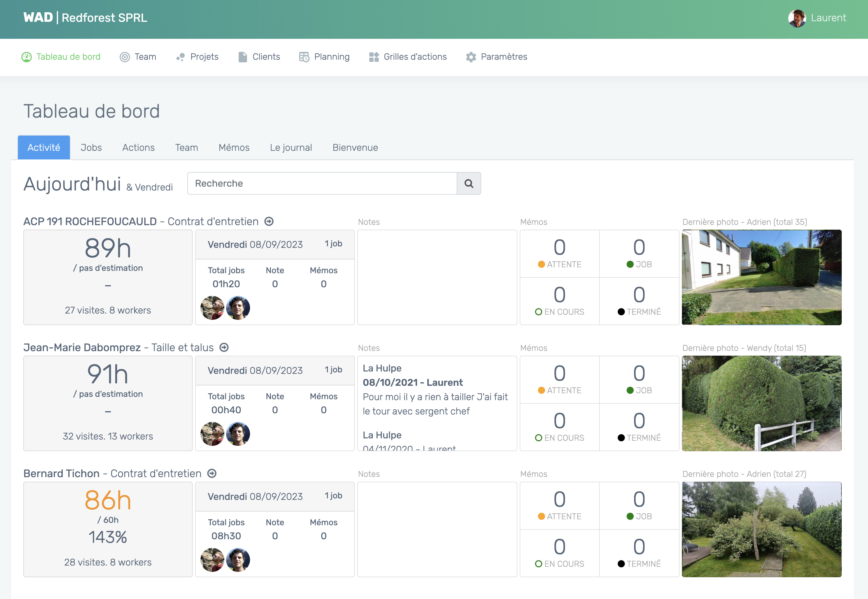Image resolution: width=868 pixels, height=599 pixels.
Task: Open ACP 191 ROCHEFOUCAULD via its arrow icon
Action: click(269, 222)
